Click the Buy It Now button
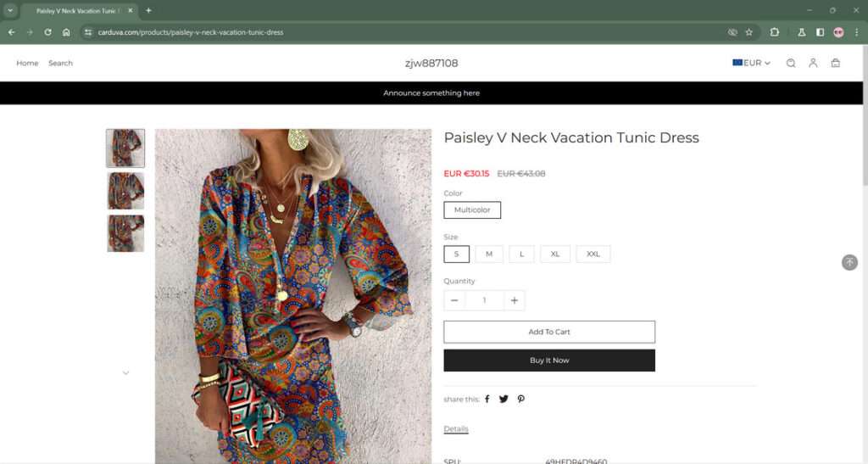Viewport: 868px width, 464px height. tap(549, 361)
